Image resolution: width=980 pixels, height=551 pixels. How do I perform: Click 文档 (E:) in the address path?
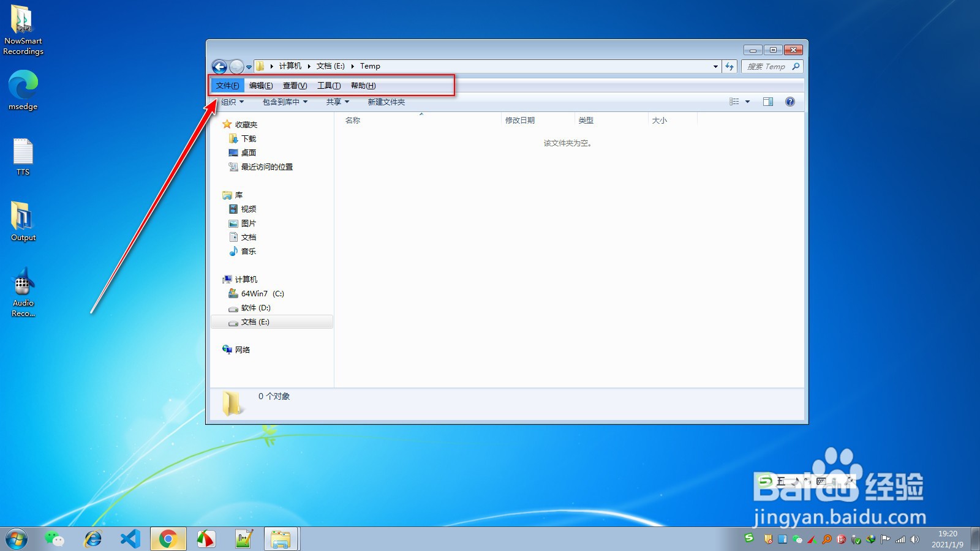click(331, 66)
